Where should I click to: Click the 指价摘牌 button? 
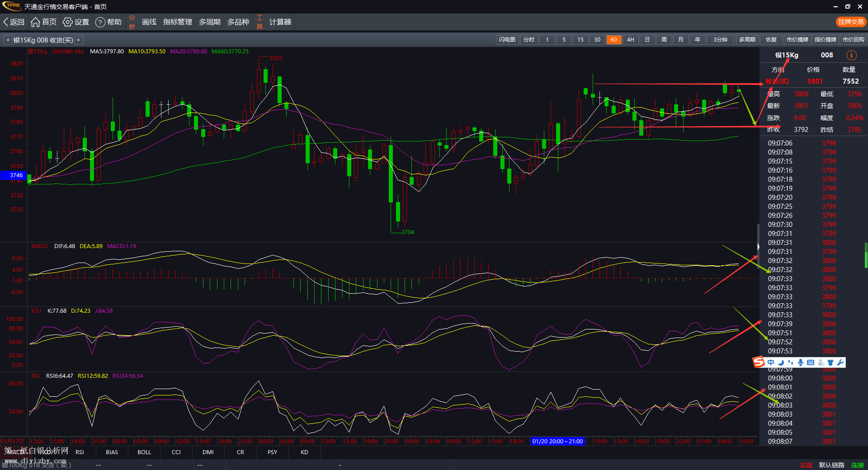click(x=826, y=40)
